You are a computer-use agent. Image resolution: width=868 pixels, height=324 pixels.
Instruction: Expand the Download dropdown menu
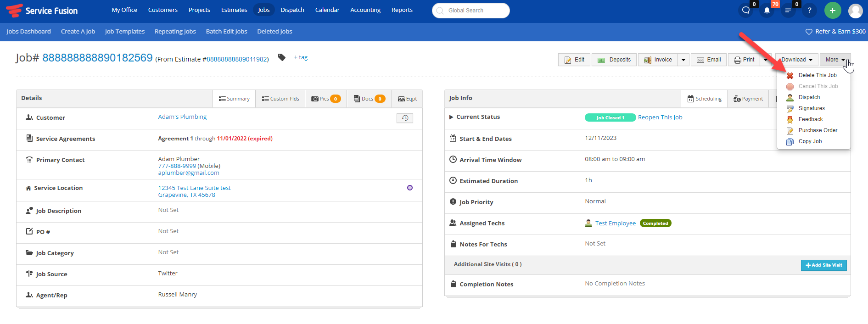[796, 60]
